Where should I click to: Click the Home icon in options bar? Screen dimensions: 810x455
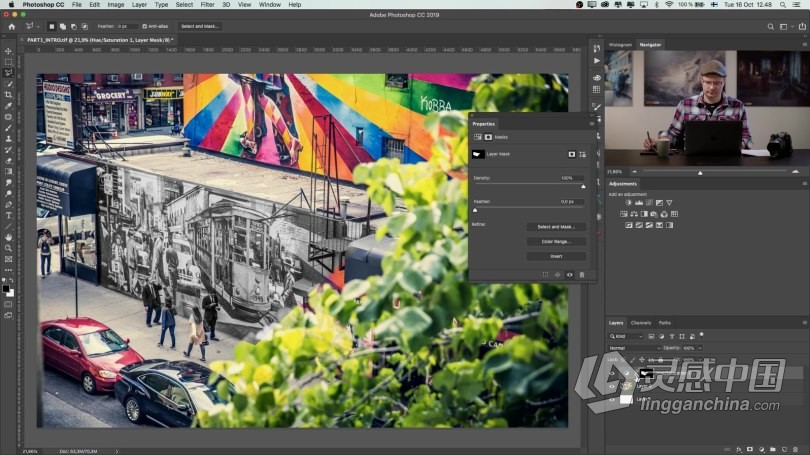click(11, 26)
